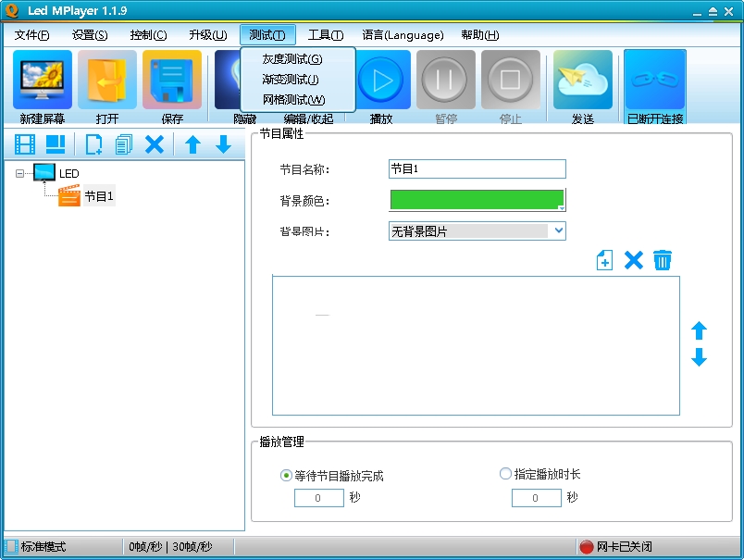
Task: Select the 节目1 tree item
Action: tap(99, 196)
